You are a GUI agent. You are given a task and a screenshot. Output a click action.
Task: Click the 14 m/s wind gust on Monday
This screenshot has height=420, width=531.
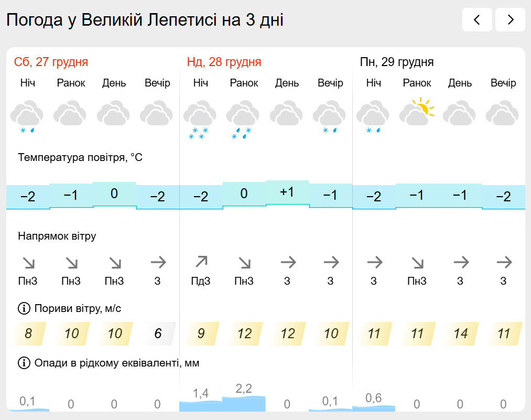461,333
